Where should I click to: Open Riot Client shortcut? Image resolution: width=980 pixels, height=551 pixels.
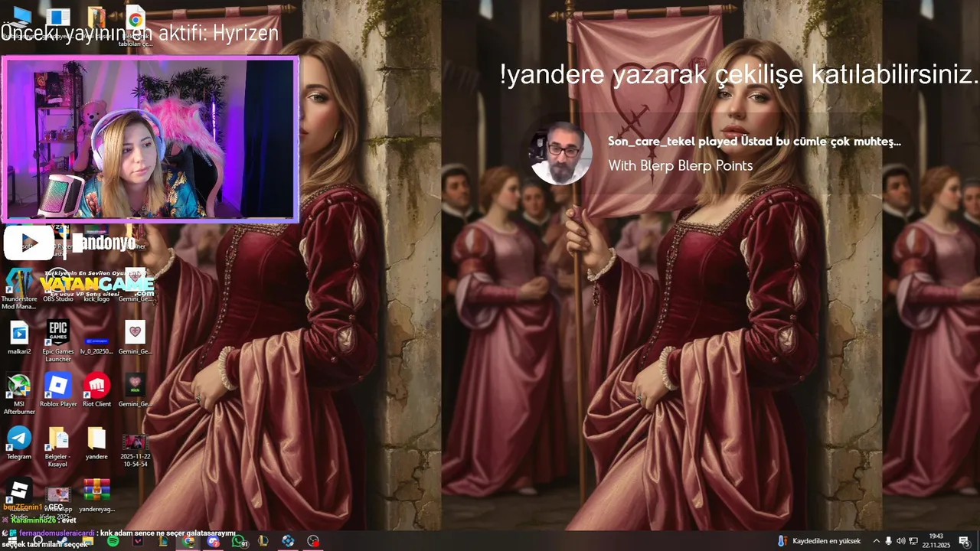[96, 390]
